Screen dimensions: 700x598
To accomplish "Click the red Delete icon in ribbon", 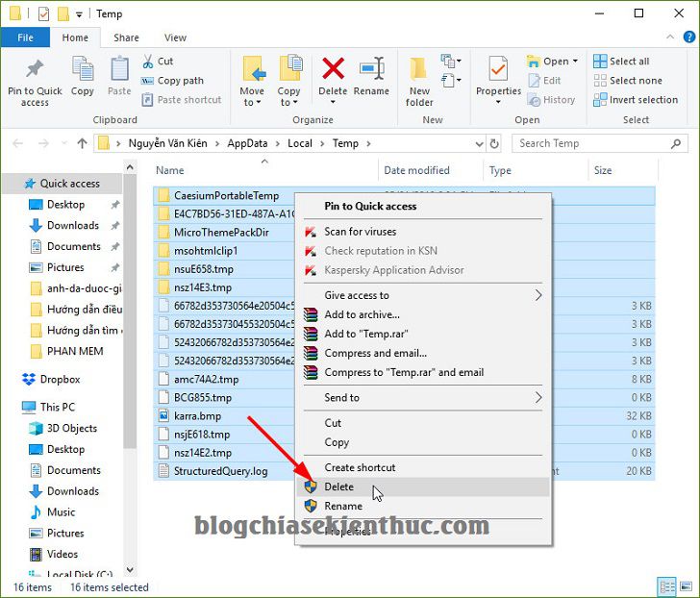I will 333,68.
